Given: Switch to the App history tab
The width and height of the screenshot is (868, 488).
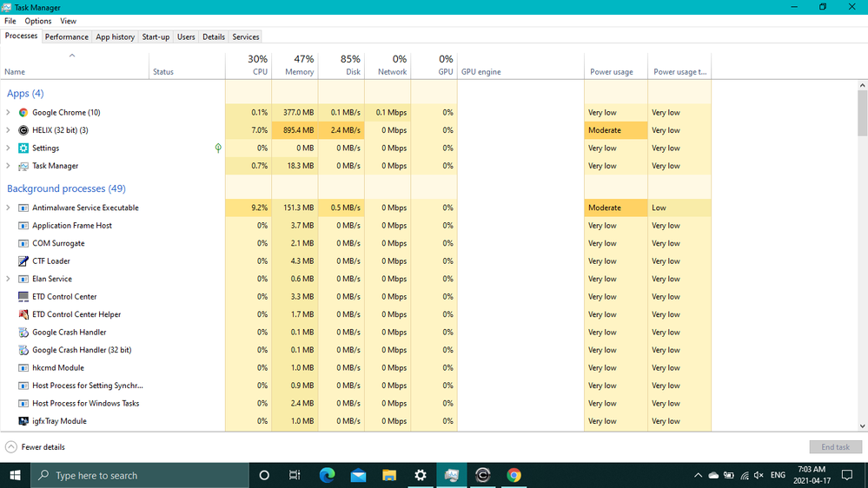Looking at the screenshot, I should (116, 37).
